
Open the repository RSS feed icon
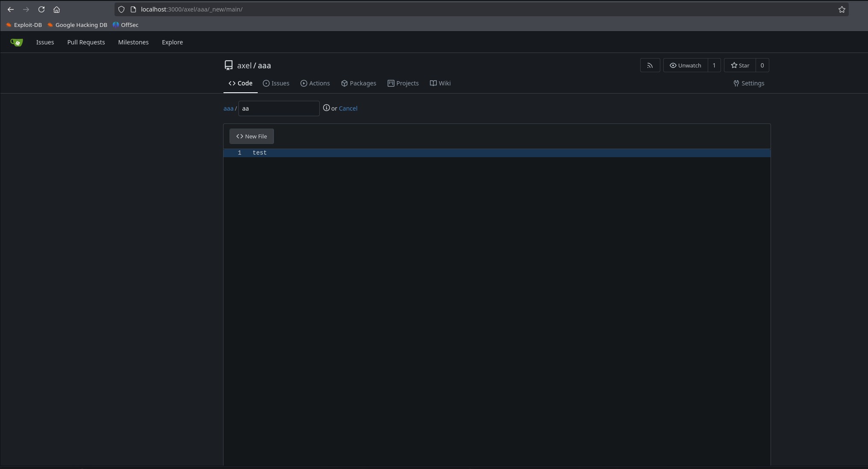(650, 65)
